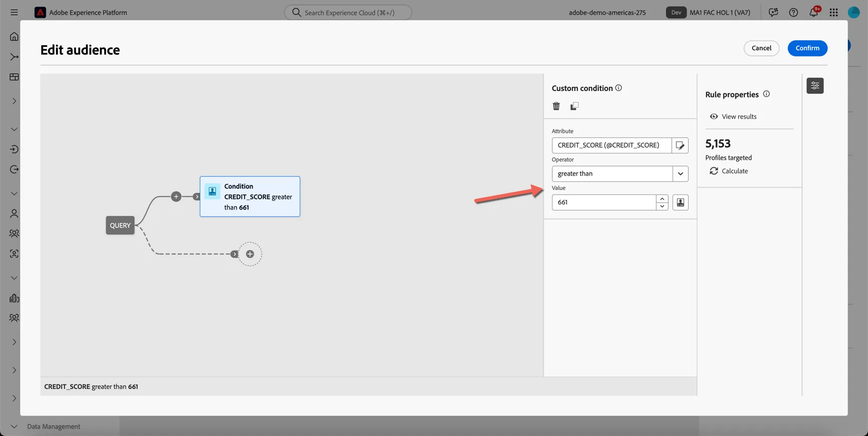Click the adobe-demo-americas-275 organization name

[x=607, y=13]
